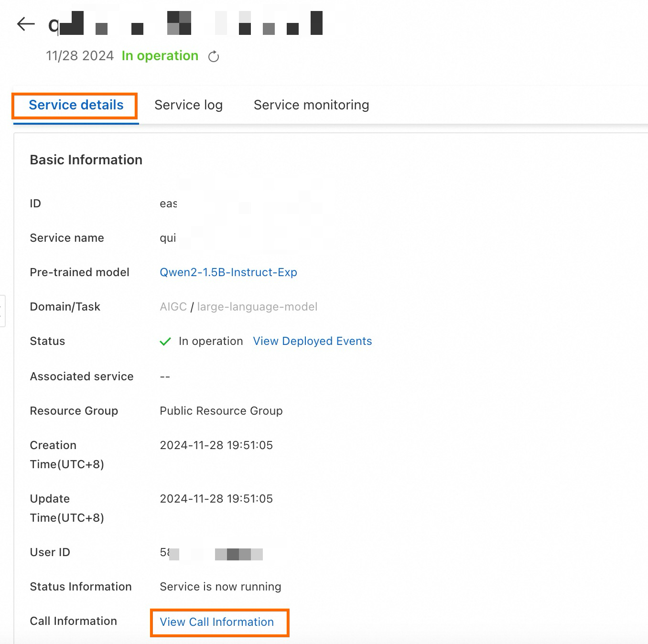
Task: Click the green checkmark status icon
Action: [165, 342]
